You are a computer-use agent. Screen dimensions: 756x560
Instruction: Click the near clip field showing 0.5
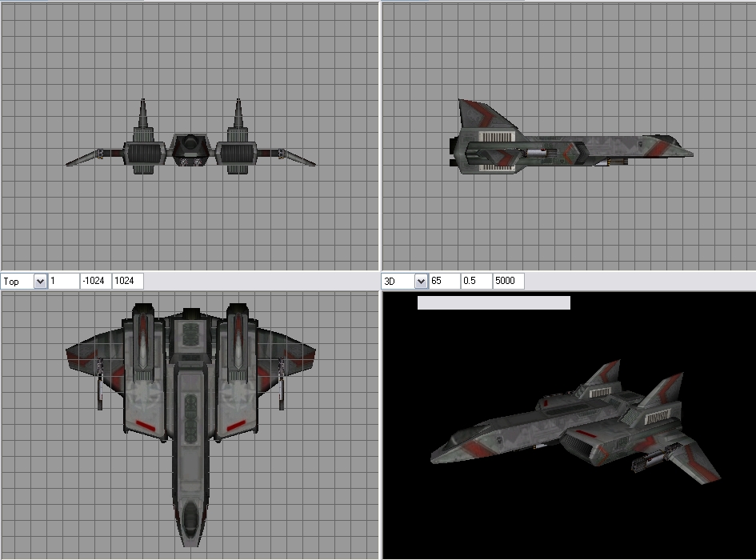pyautogui.click(x=476, y=282)
